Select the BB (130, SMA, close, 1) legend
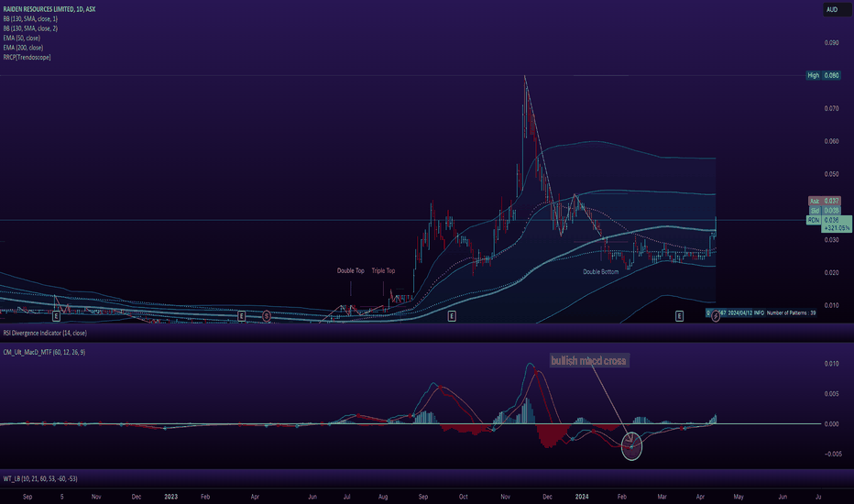854x504 pixels. pos(30,19)
